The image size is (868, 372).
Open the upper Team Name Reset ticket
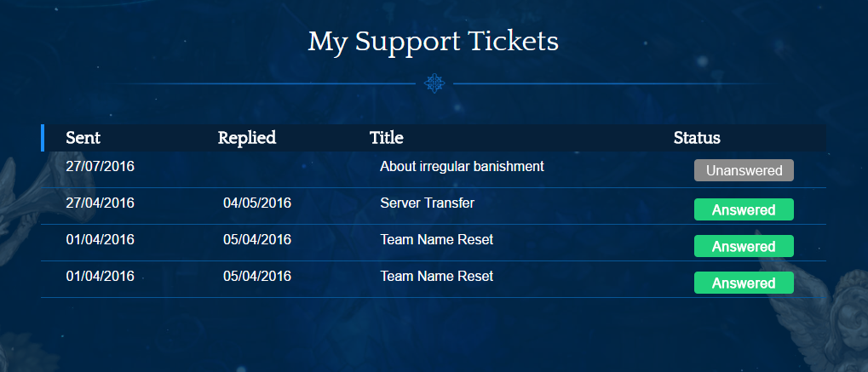[436, 240]
